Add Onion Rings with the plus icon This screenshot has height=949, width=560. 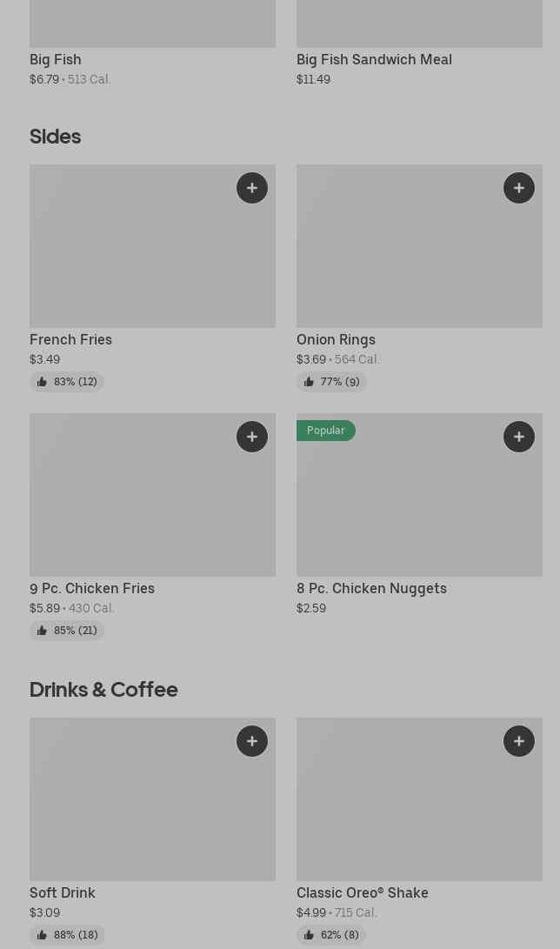pos(519,188)
